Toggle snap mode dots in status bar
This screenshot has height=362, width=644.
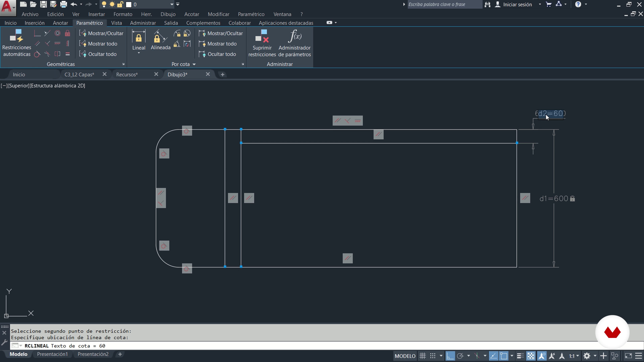coord(433,356)
